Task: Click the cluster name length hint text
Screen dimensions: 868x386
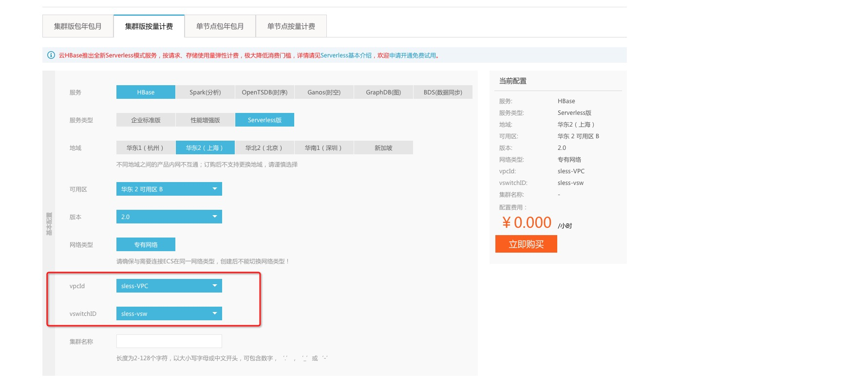Action: pos(222,358)
